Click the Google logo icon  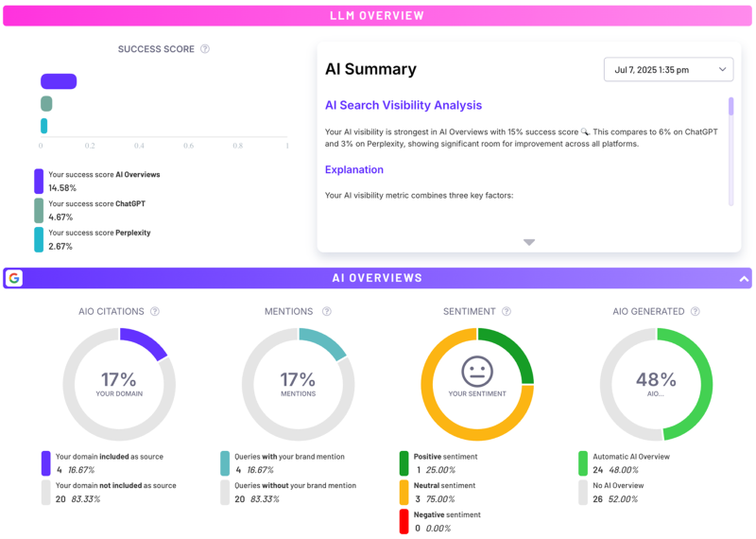14,278
